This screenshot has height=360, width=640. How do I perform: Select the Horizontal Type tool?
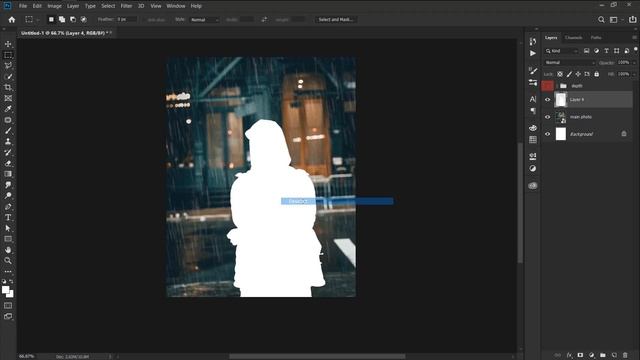(8, 217)
